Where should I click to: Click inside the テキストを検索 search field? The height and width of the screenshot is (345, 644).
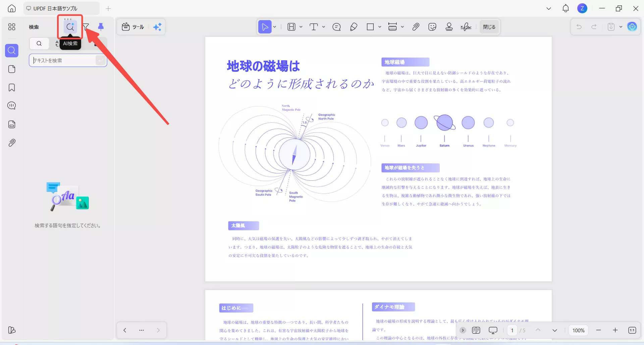[x=64, y=60]
